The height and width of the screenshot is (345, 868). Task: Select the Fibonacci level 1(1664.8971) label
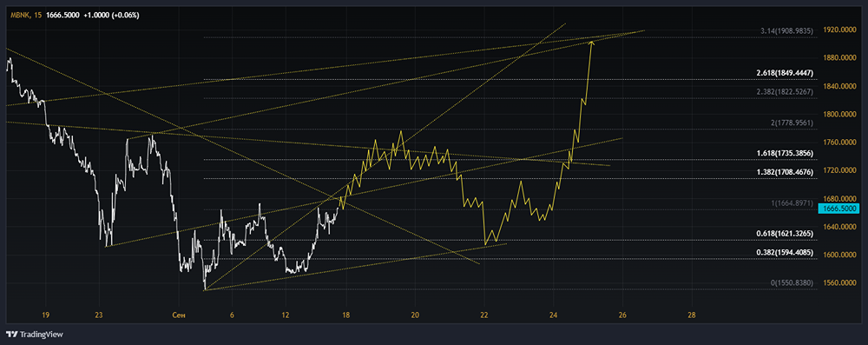click(792, 203)
